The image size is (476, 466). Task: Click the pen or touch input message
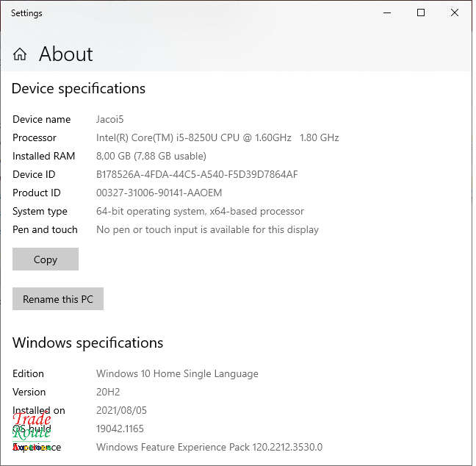point(207,229)
